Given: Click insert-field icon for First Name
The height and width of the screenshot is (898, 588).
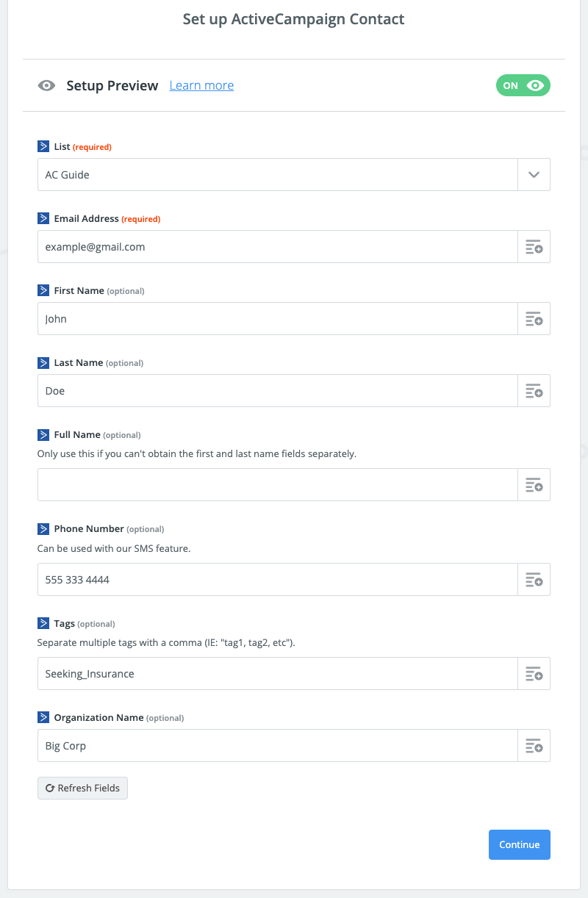Looking at the screenshot, I should (534, 319).
